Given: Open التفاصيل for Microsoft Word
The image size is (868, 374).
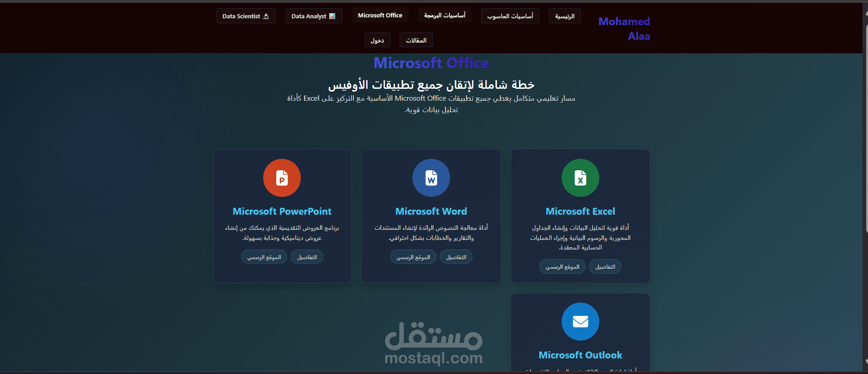Looking at the screenshot, I should (x=456, y=257).
